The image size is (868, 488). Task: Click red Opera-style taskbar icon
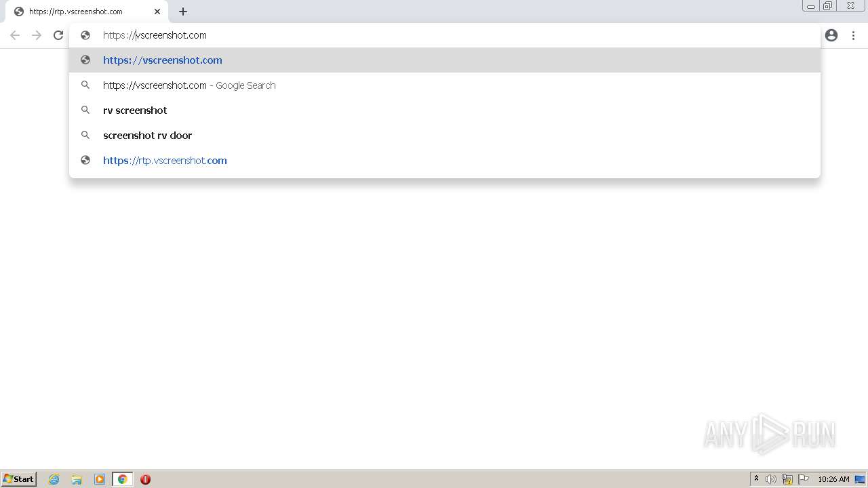click(145, 479)
